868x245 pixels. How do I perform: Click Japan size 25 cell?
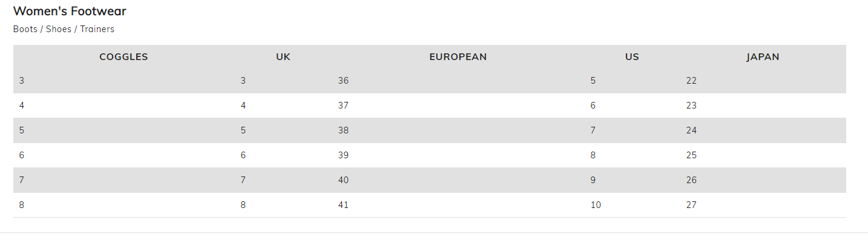(x=691, y=155)
